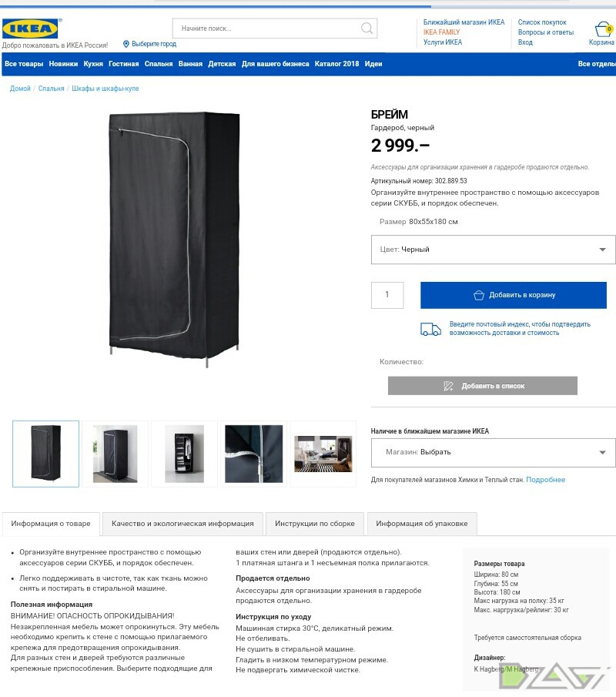The image size is (616, 697).
Task: Click the search magnifier icon
Action: [367, 28]
